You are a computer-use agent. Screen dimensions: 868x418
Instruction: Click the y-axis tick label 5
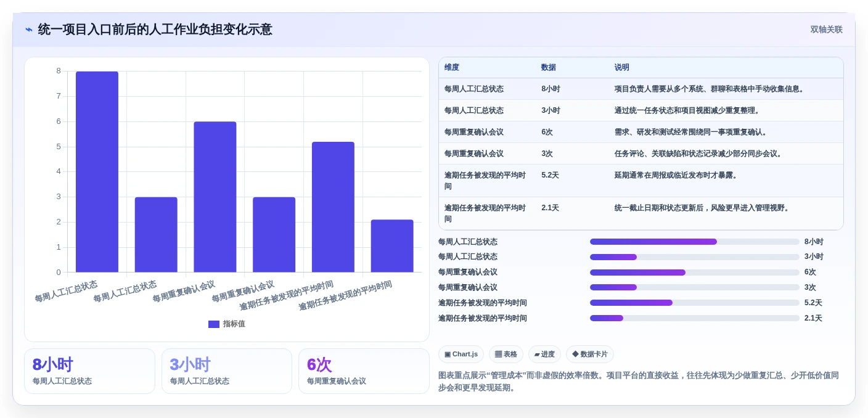click(x=59, y=147)
